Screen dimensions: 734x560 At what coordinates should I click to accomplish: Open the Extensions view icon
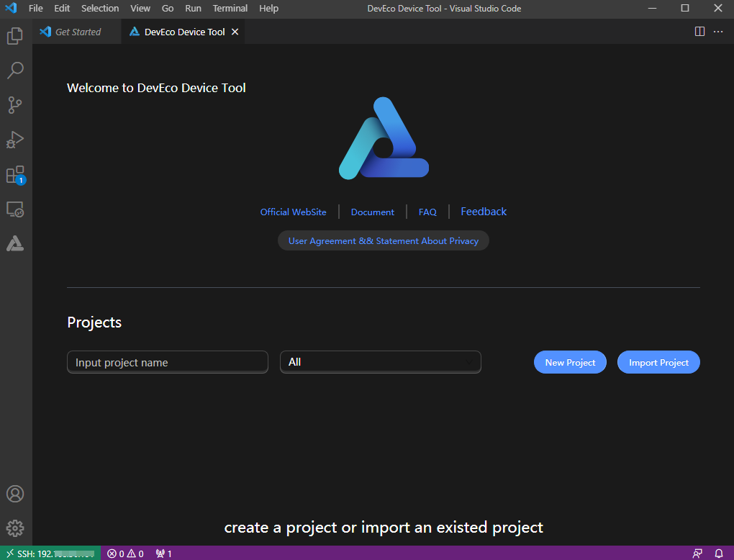click(15, 175)
